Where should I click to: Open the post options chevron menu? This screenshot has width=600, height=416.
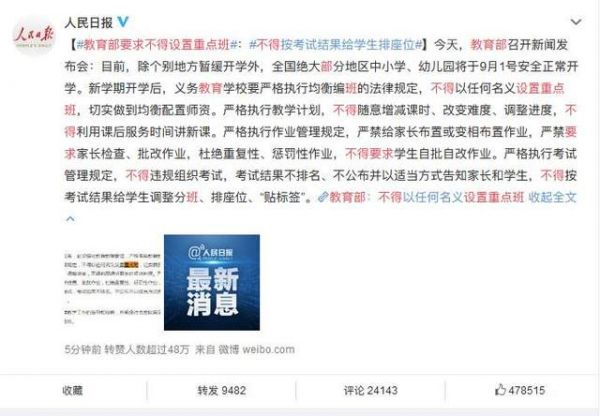[x=576, y=22]
